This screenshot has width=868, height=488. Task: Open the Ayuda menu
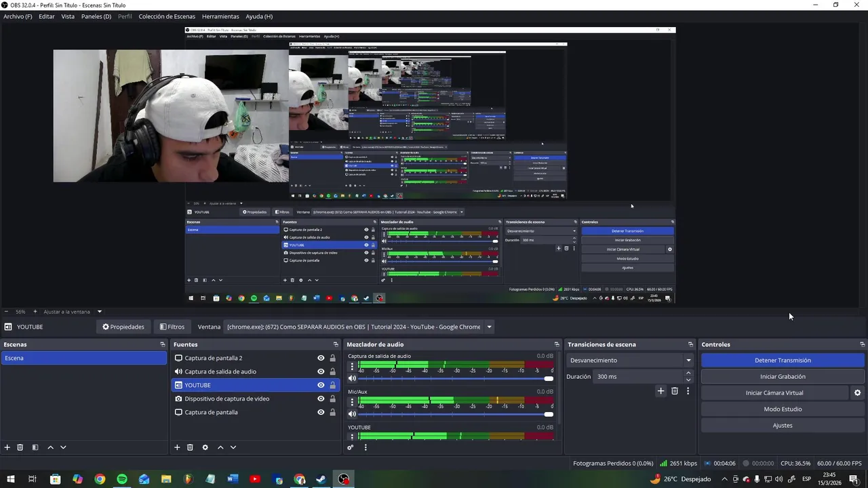pyautogui.click(x=259, y=16)
